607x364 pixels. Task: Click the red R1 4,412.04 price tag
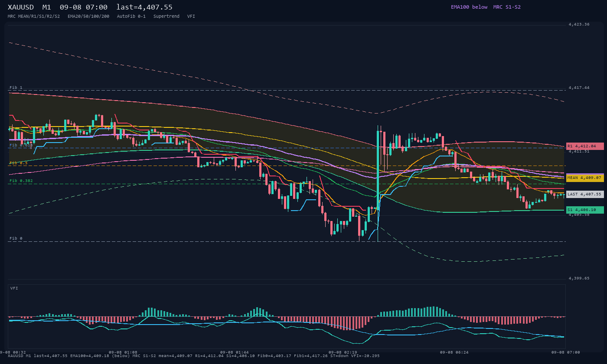[585, 146]
